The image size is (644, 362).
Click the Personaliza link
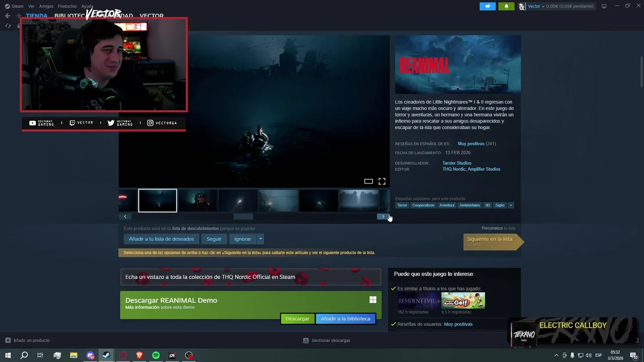coord(492,228)
